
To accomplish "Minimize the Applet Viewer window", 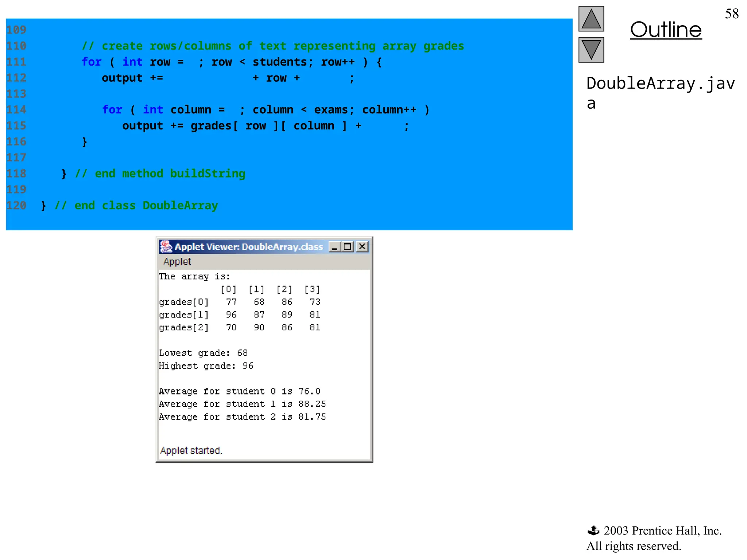I will pyautogui.click(x=334, y=247).
